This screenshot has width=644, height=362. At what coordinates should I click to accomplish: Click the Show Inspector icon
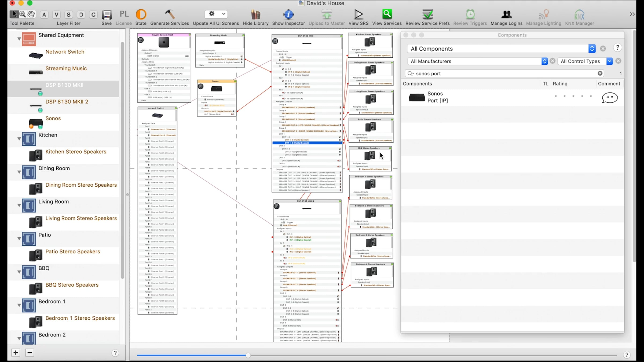(288, 14)
